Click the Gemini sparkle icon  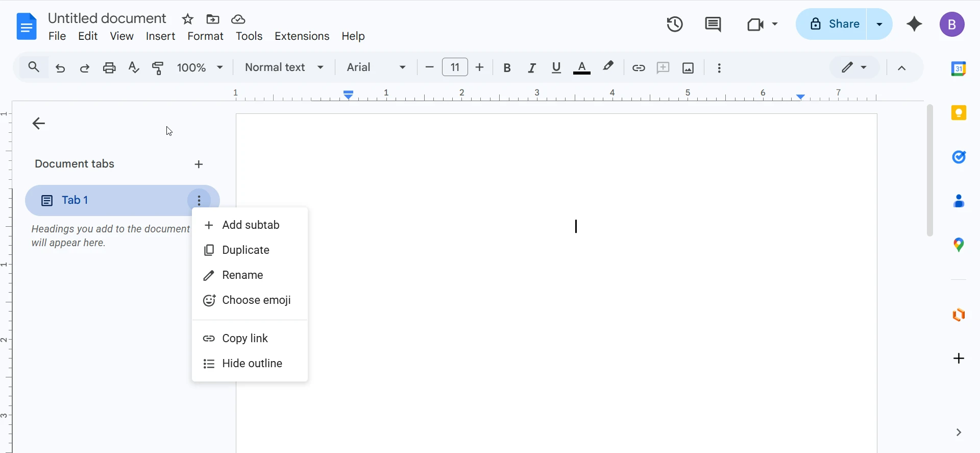[x=914, y=24]
